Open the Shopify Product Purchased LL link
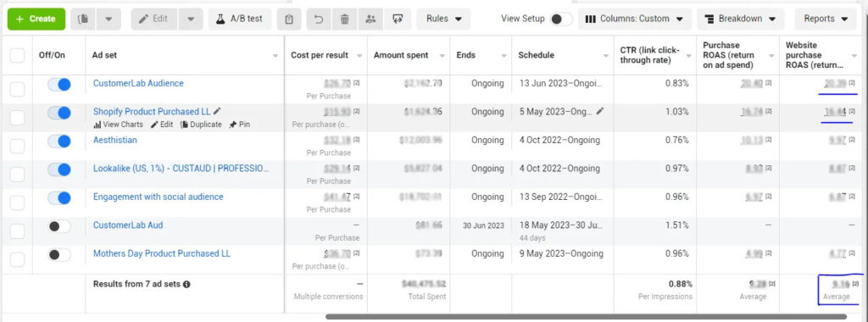The width and height of the screenshot is (868, 322). pos(152,111)
